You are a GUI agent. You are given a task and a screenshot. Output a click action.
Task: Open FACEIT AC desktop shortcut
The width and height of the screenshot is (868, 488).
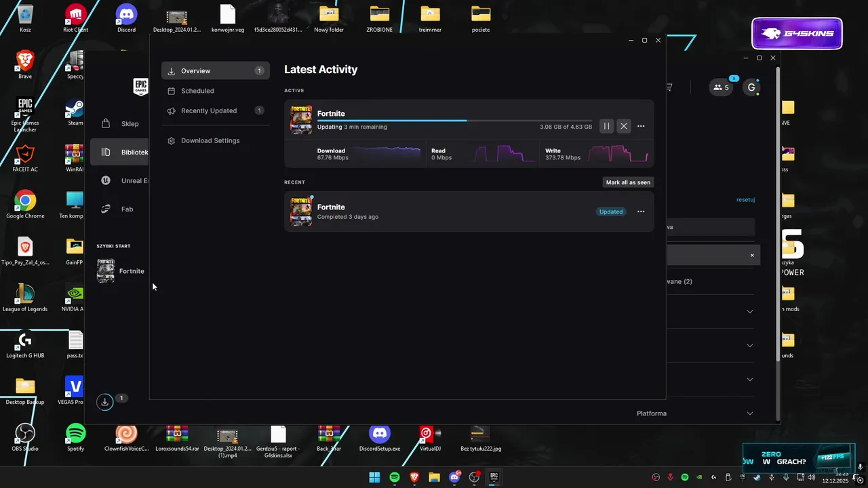point(25,158)
